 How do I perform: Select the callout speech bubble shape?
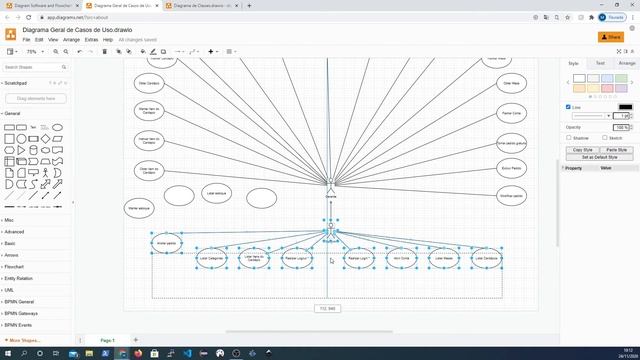tap(33, 173)
